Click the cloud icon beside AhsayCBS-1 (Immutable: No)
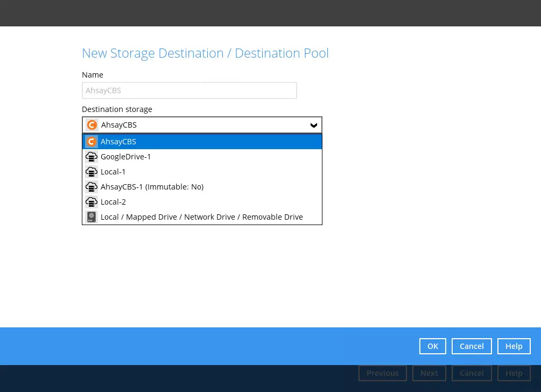 pyautogui.click(x=92, y=187)
